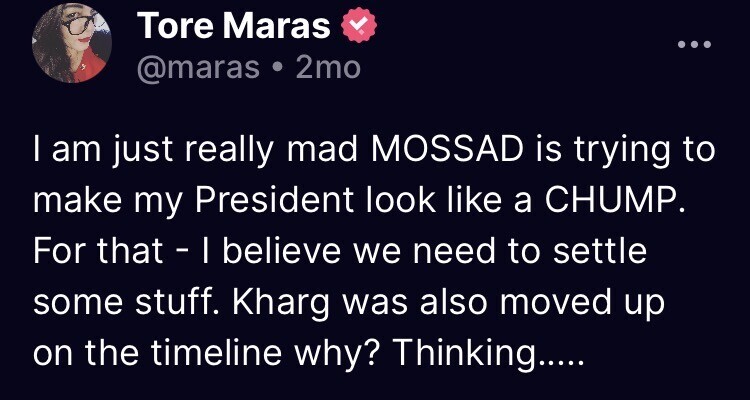Click the 2mo post timestamp

click(324, 69)
